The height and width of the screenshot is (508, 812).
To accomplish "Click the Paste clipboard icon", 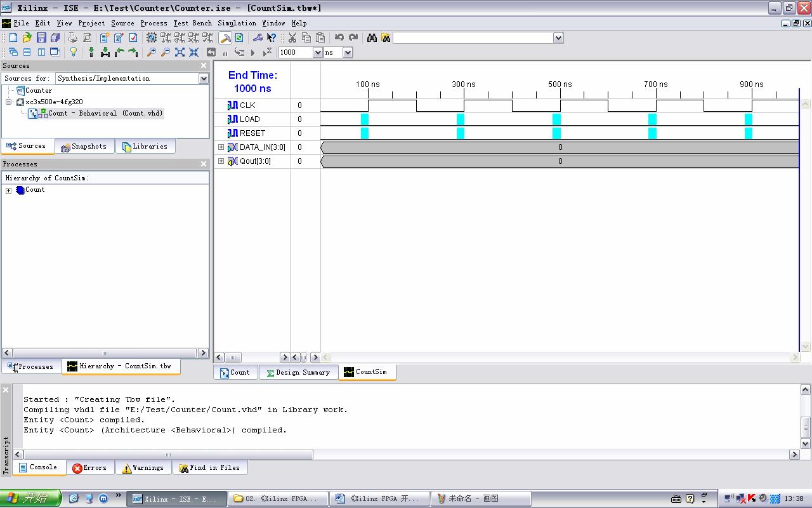I will 320,37.
